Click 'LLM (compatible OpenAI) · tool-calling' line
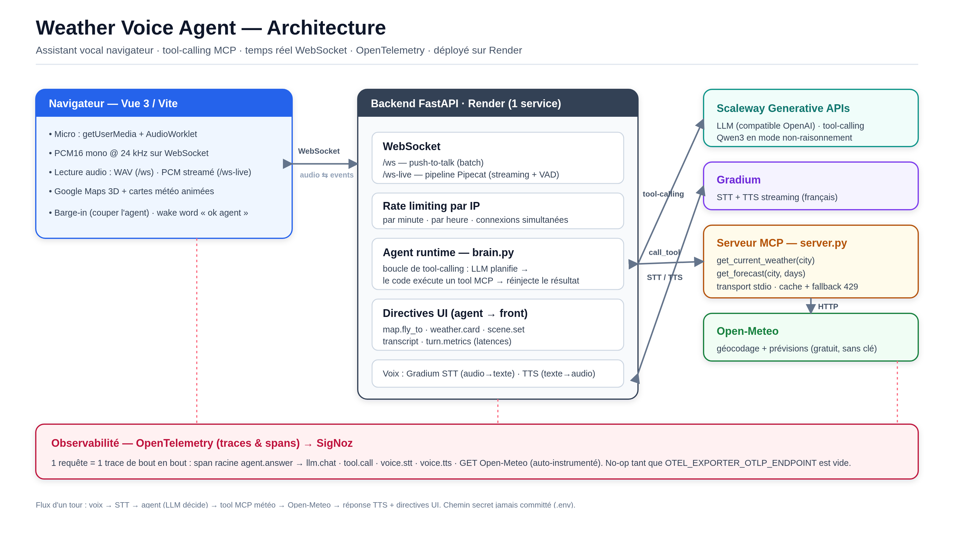954x560 pixels. (x=790, y=126)
